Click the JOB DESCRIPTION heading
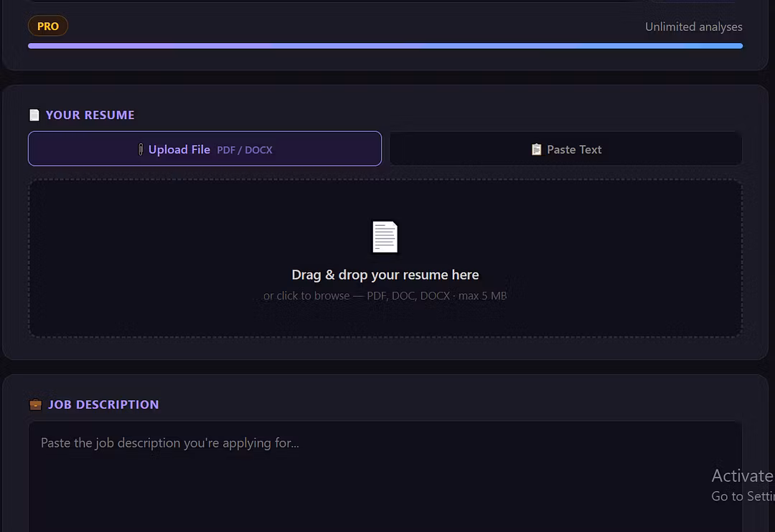 (103, 404)
